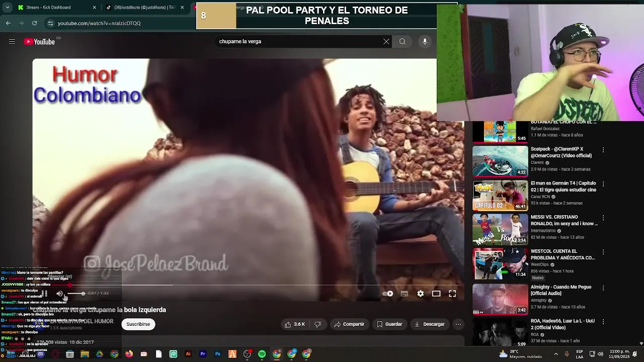This screenshot has width=644, height=362.
Task: Save the video with Guardar
Action: 389,324
